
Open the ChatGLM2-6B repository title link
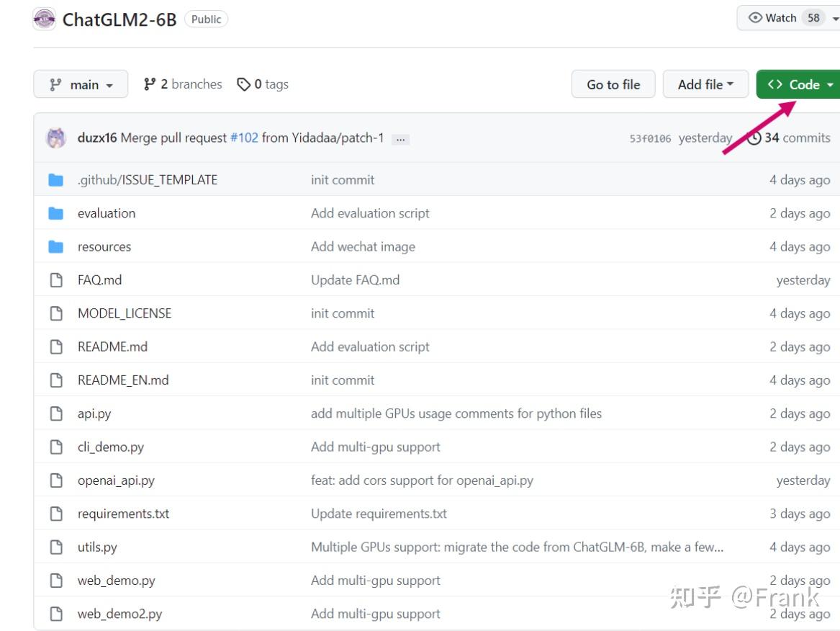coord(119,20)
